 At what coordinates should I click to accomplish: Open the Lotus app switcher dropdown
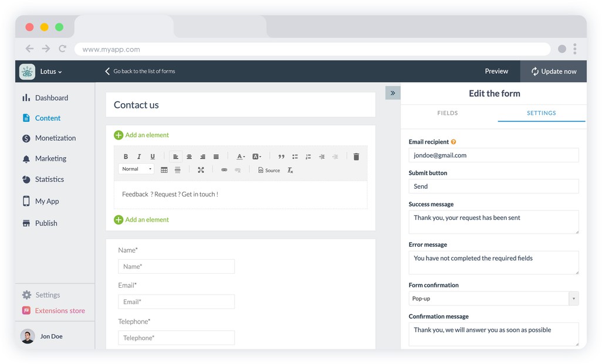(x=50, y=72)
